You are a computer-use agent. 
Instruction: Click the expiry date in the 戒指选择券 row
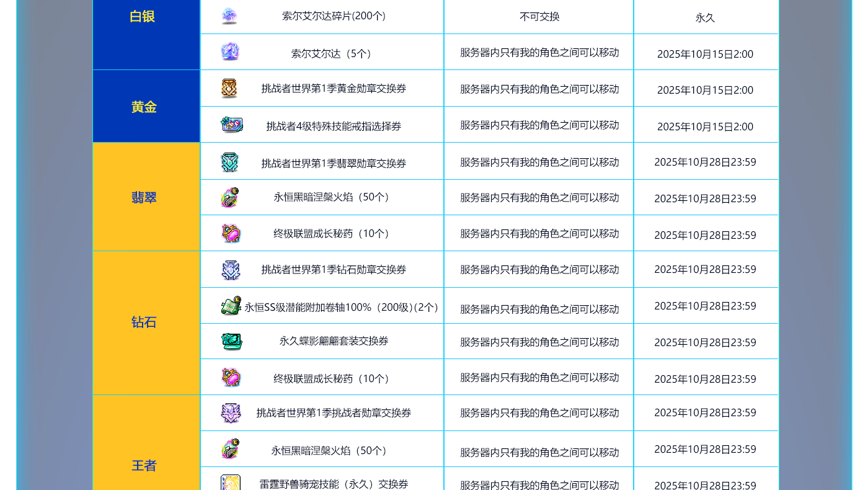(705, 127)
